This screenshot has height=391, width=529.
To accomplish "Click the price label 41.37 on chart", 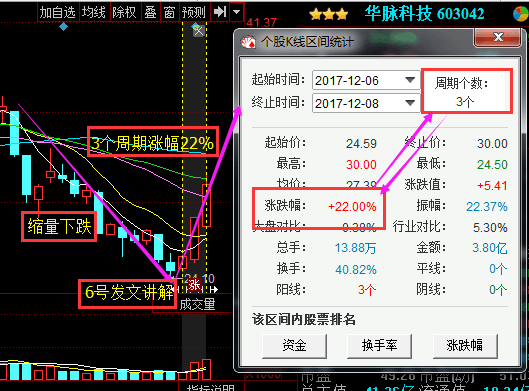I will [262, 23].
